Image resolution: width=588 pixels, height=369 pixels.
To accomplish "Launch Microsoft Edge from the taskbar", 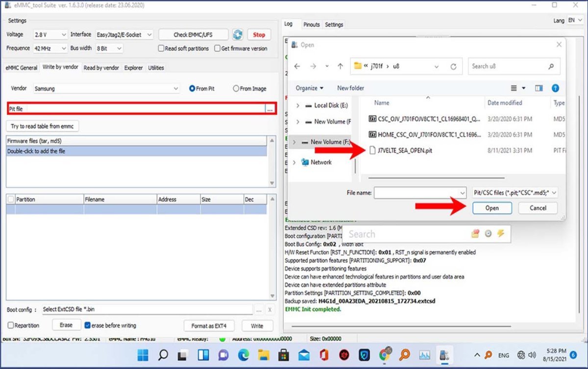I will [244, 354].
